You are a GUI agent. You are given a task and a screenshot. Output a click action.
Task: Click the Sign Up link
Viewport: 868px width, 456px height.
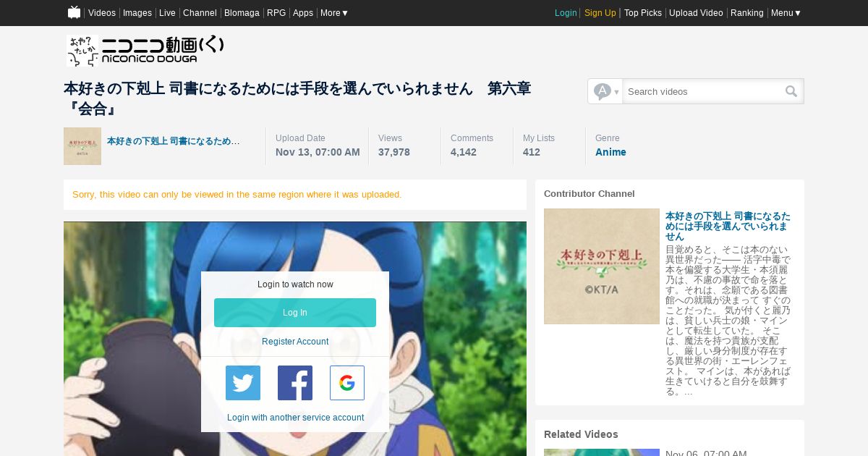[600, 13]
